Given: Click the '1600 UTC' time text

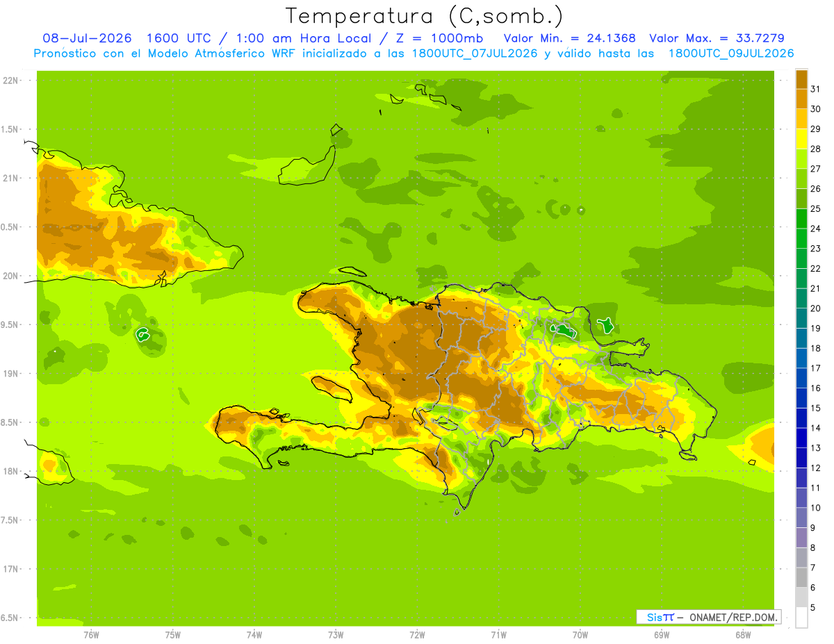Looking at the screenshot, I should pyautogui.click(x=179, y=38).
